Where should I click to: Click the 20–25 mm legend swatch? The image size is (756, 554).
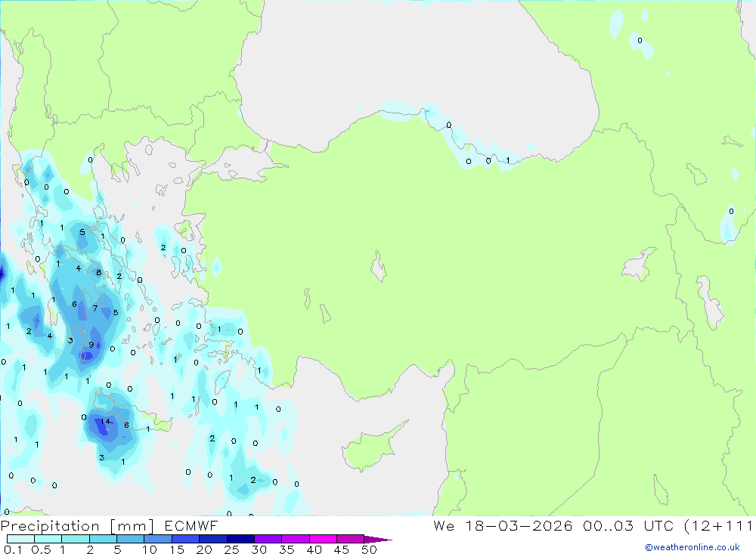[213, 539]
